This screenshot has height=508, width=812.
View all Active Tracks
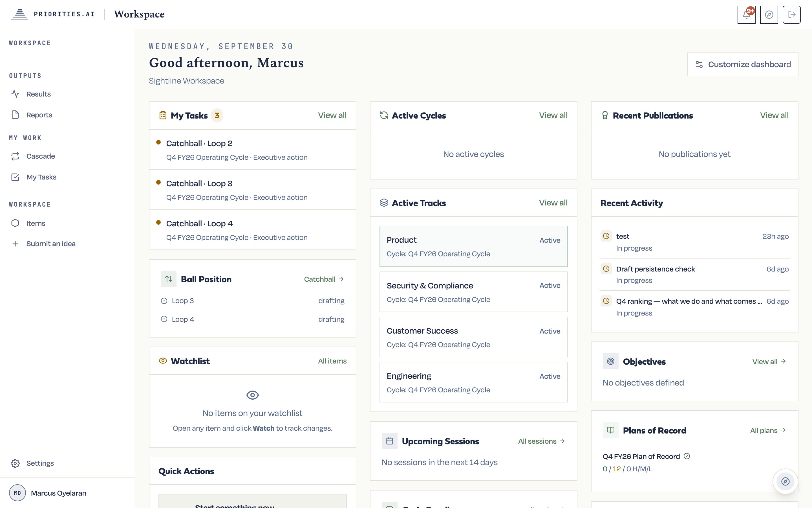553,203
